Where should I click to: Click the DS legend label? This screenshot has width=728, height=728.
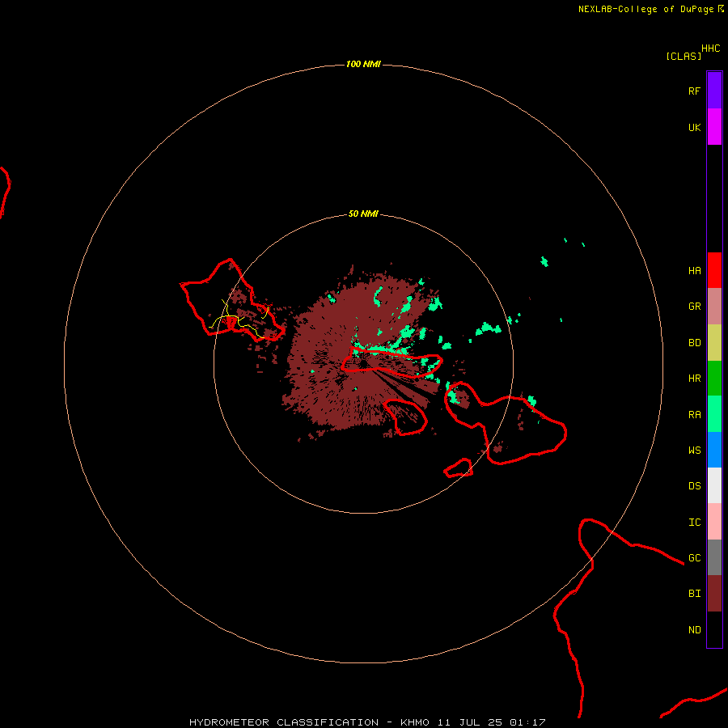coord(695,486)
